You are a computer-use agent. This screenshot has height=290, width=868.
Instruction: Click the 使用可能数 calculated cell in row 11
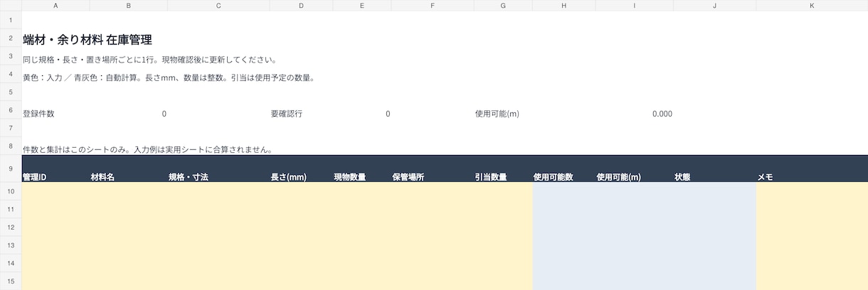pyautogui.click(x=563, y=209)
